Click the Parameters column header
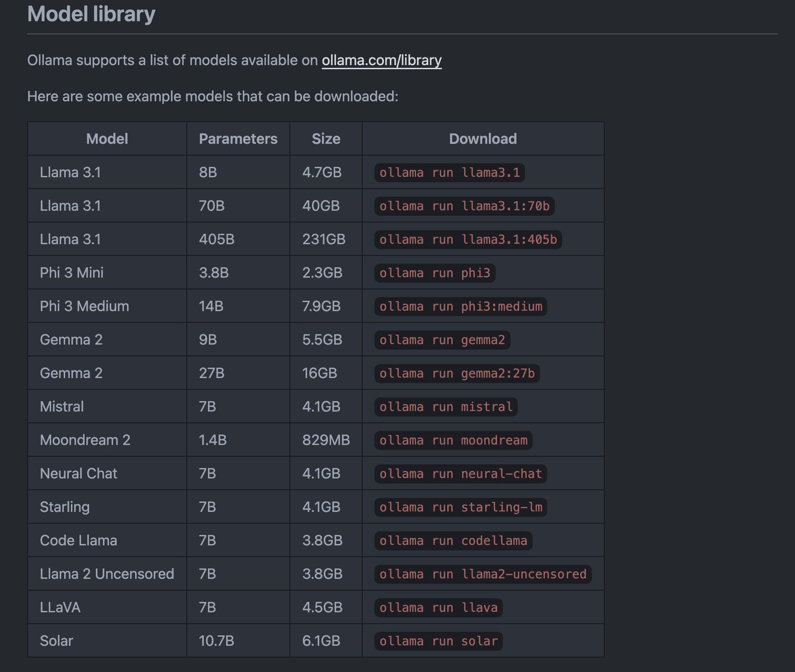The width and height of the screenshot is (795, 672). tap(238, 139)
